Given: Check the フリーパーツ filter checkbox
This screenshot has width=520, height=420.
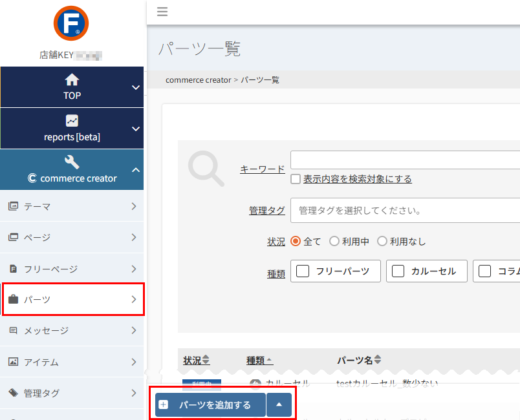Looking at the screenshot, I should (x=302, y=271).
